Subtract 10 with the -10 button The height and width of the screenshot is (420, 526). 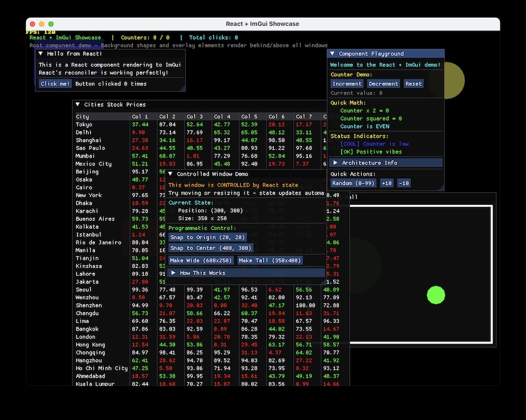404,183
